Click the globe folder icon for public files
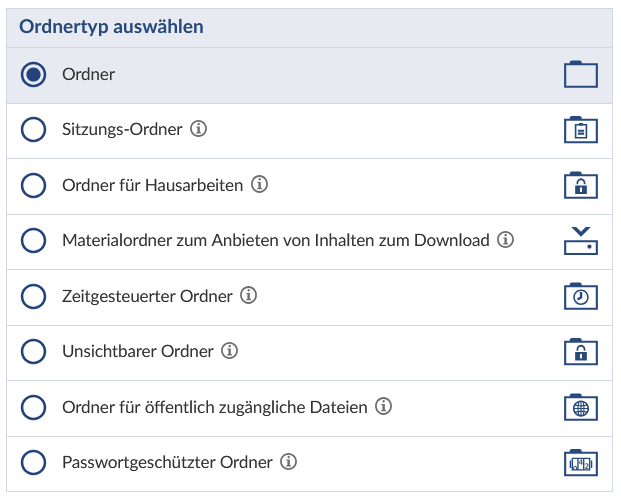The image size is (621, 501). click(x=580, y=407)
